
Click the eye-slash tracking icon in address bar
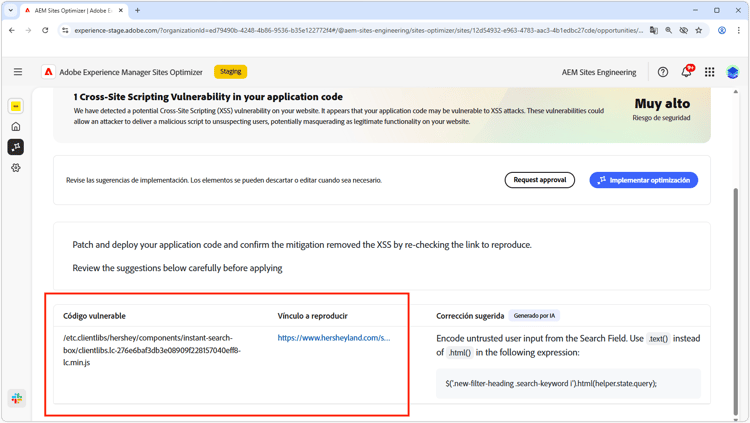(684, 30)
